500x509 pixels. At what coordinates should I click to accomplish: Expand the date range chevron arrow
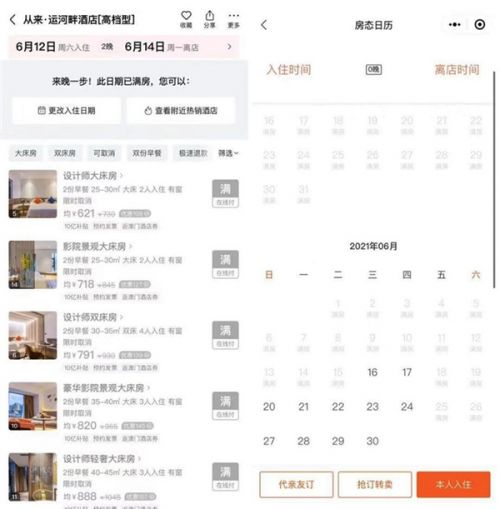click(229, 47)
